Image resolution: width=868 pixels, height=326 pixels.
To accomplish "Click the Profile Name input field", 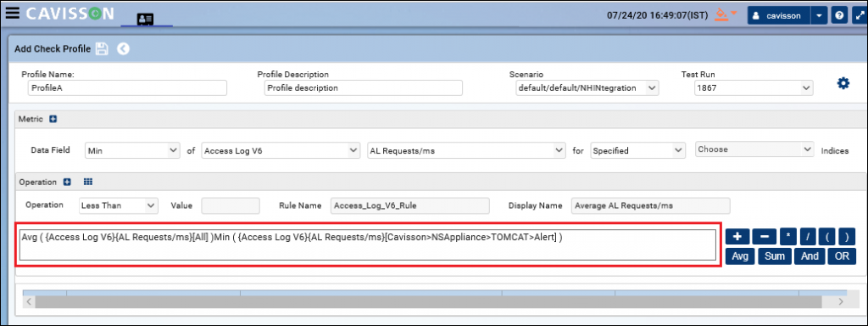I will (127, 87).
